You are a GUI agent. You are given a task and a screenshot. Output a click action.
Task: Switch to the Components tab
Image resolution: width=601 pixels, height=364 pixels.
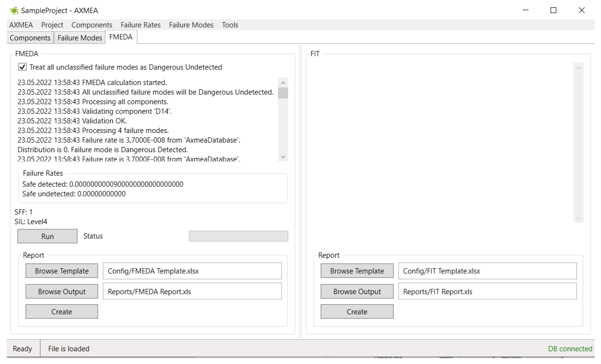pyautogui.click(x=30, y=38)
